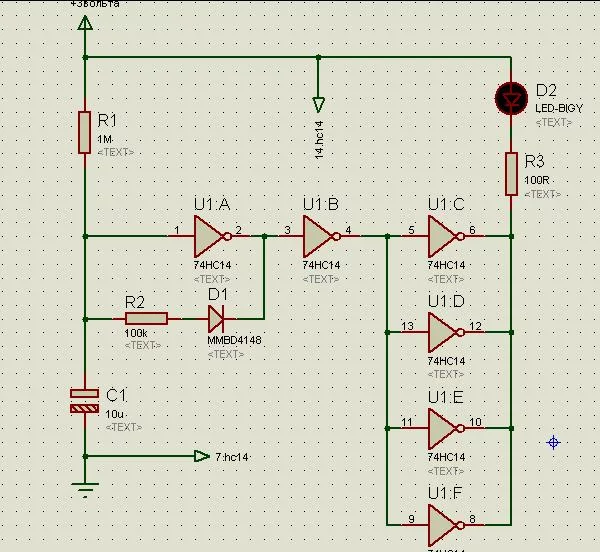Click the 74HC14 label under U1:B
The height and width of the screenshot is (552, 600).
321,265
